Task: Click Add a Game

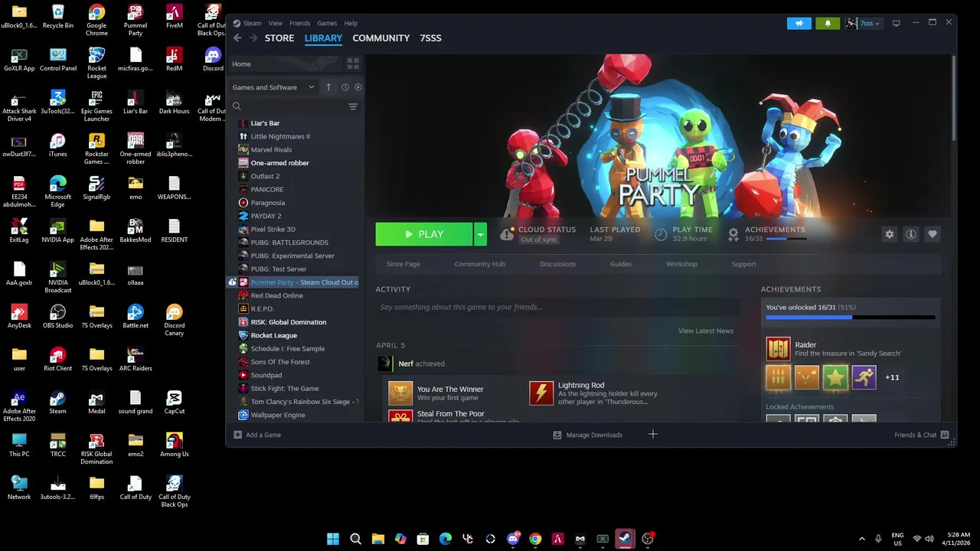Action: point(258,435)
